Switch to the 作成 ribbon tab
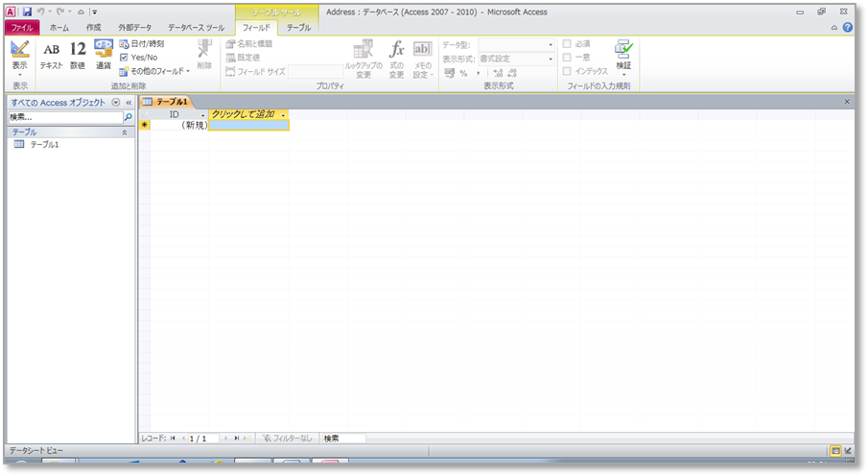 [x=94, y=27]
